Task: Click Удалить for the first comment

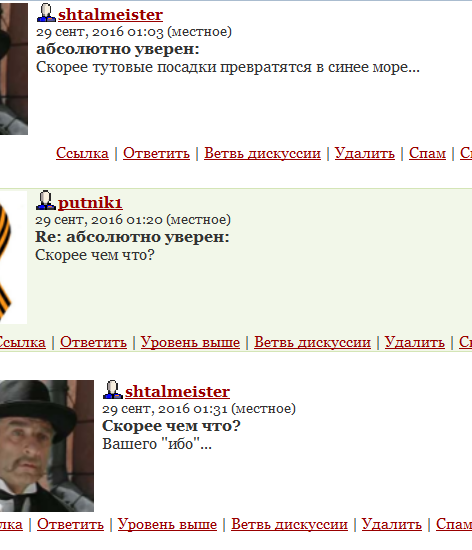Action: pyautogui.click(x=365, y=153)
